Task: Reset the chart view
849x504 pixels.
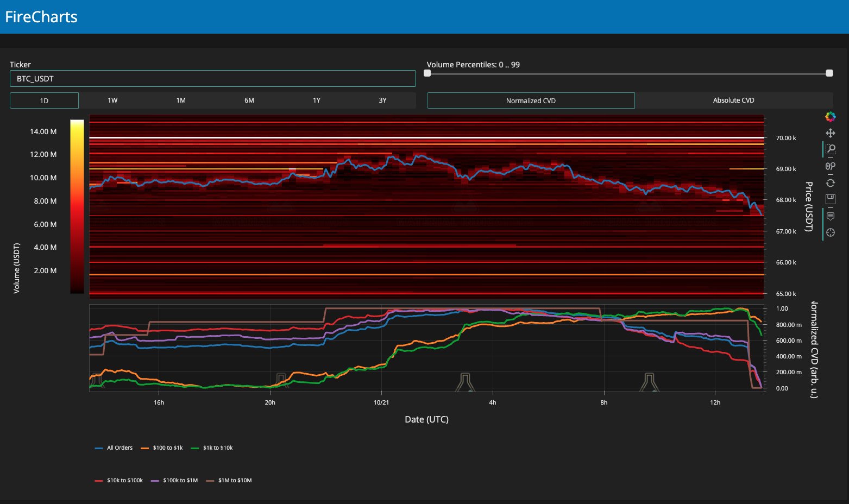Action: point(830,183)
